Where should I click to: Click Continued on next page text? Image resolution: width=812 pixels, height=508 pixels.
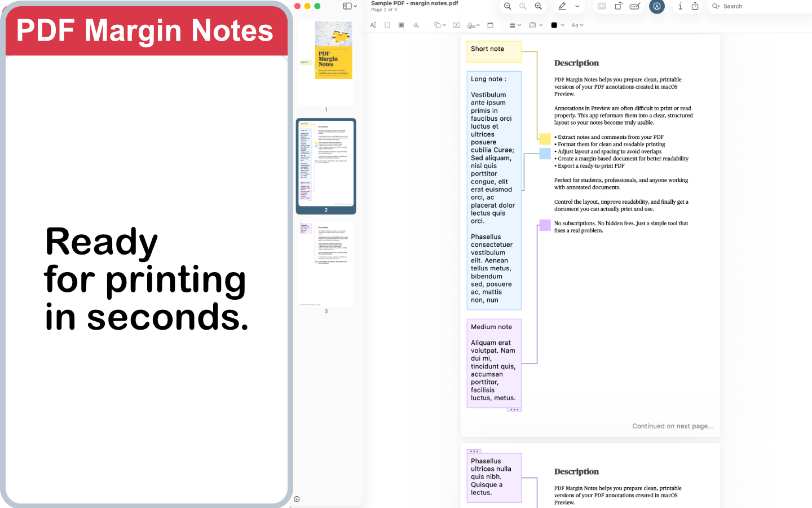pos(673,426)
